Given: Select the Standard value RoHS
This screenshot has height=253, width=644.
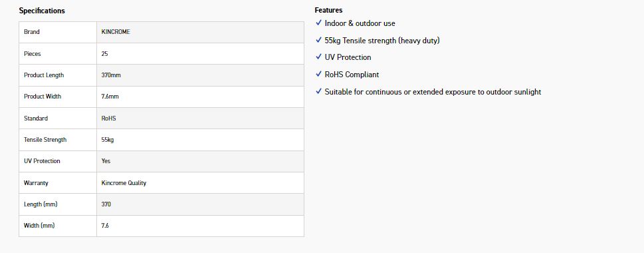Looking at the screenshot, I should point(109,118).
